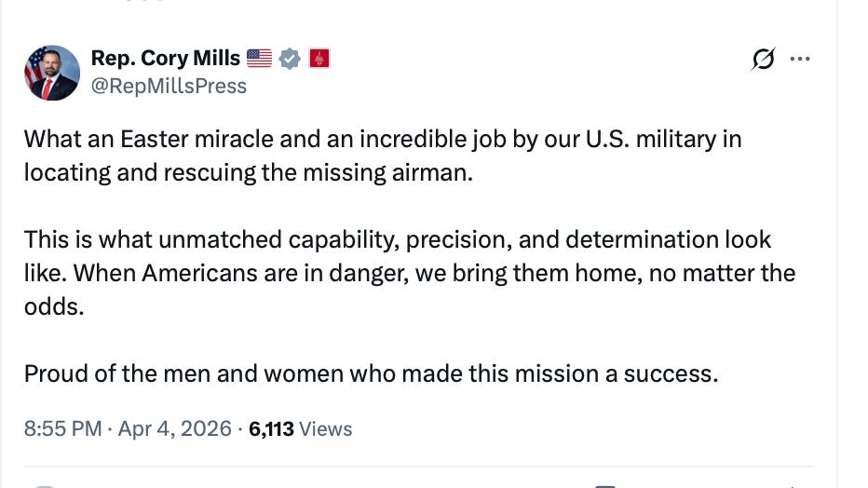Click the blue-gray verified checkmark badge
868x488 pixels.
coord(291,59)
